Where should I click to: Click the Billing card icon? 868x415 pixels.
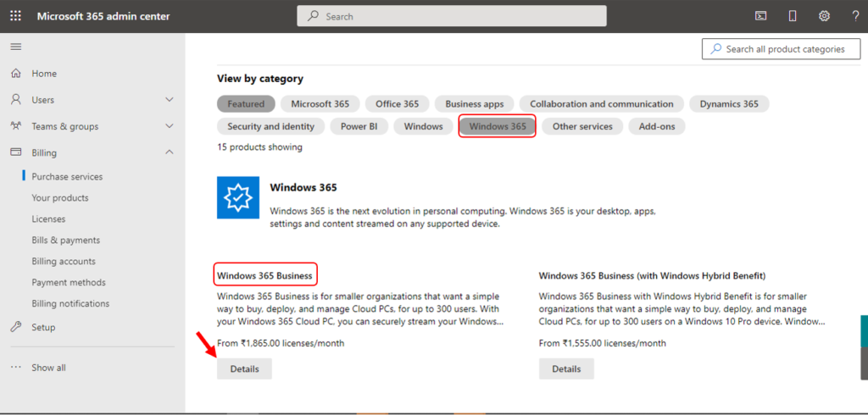16,152
